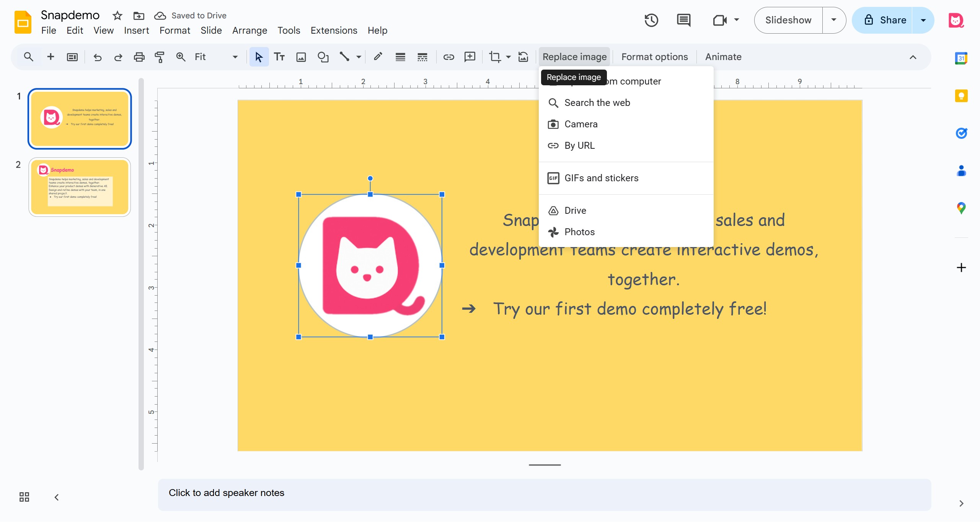980x522 pixels.
Task: Open Google Maps side panel
Action: (x=961, y=208)
